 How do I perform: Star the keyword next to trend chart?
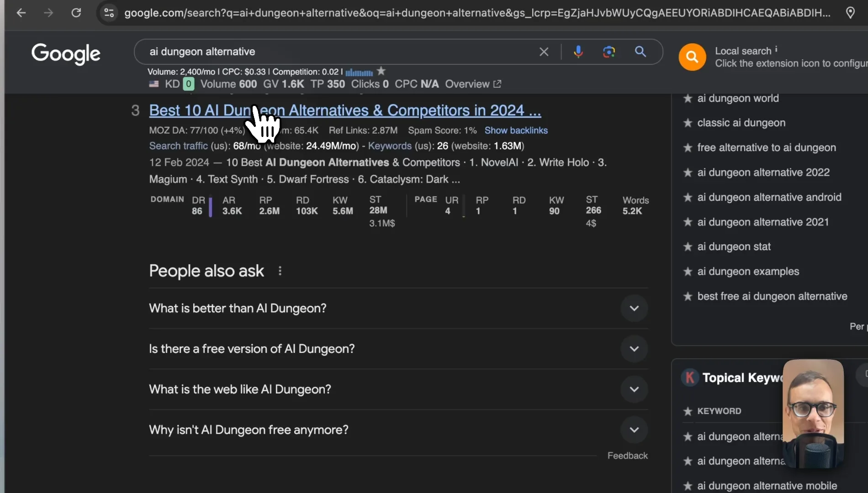(x=381, y=71)
